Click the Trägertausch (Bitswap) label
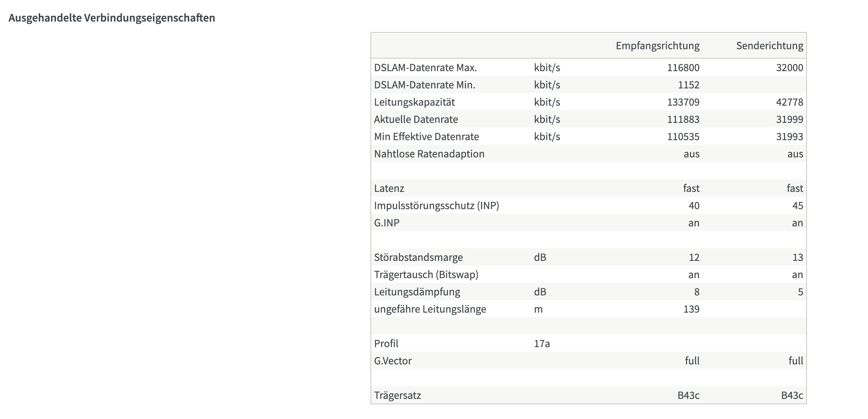 (426, 275)
